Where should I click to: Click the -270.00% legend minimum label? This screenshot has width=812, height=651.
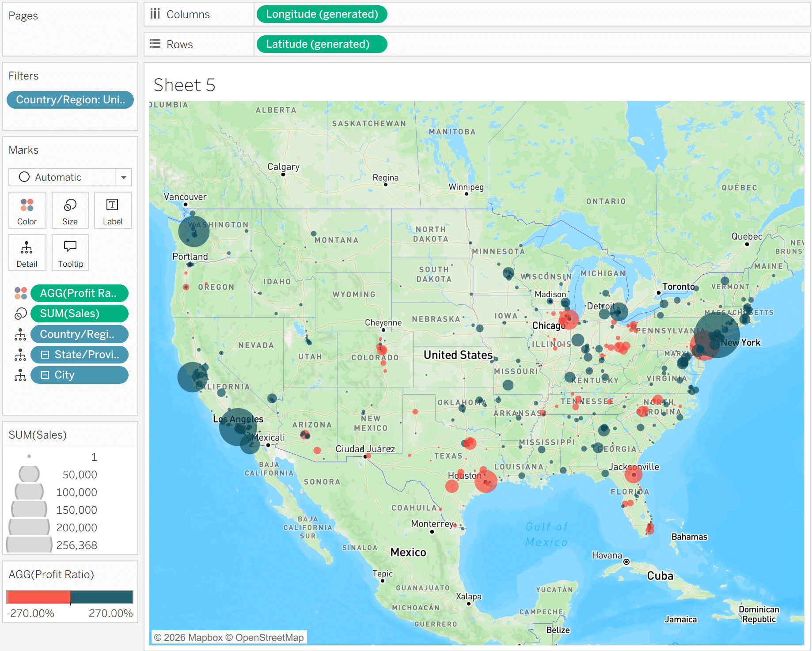point(30,613)
